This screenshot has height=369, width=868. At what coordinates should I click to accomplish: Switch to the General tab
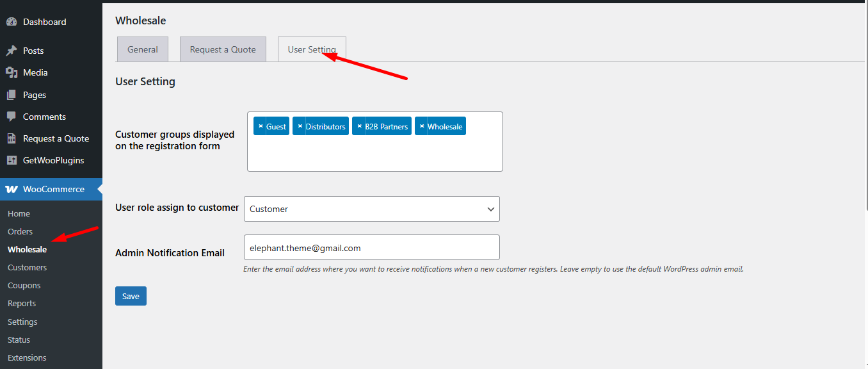142,49
